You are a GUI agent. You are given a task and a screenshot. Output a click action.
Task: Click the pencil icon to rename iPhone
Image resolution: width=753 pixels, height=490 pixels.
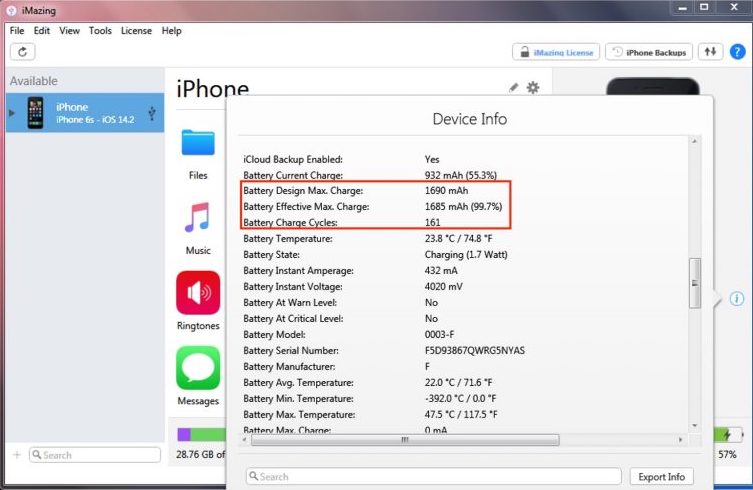514,88
